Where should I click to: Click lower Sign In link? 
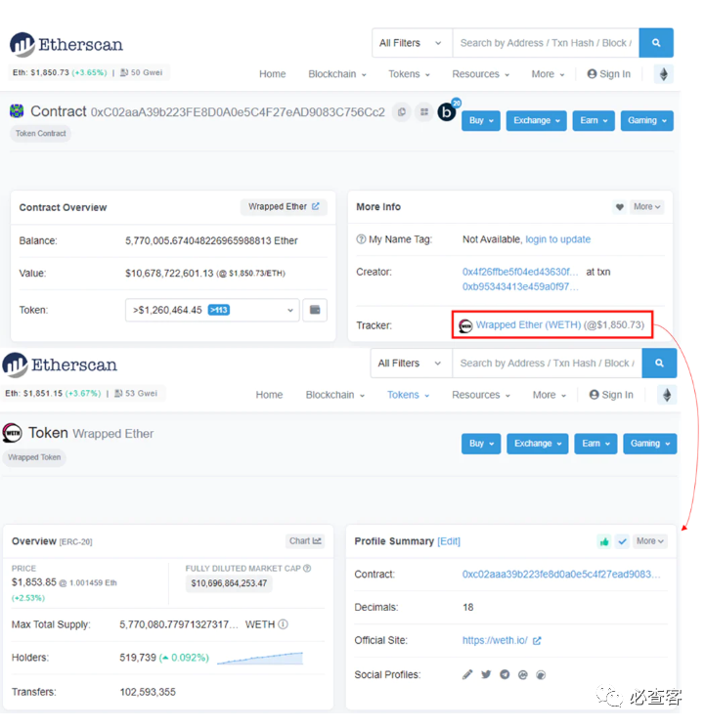click(611, 395)
